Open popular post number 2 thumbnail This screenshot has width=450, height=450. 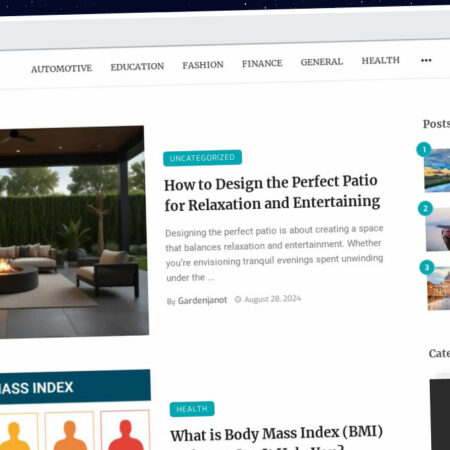[438, 229]
